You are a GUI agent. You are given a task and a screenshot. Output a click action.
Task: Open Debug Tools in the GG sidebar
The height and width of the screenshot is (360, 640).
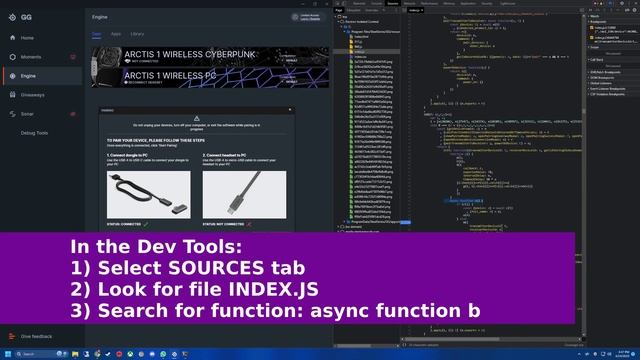pos(34,133)
